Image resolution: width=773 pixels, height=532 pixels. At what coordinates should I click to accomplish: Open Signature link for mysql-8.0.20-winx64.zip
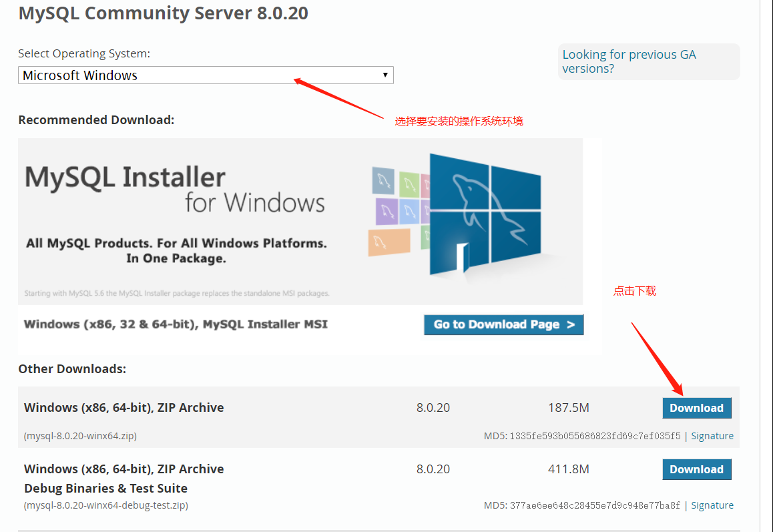coord(712,436)
